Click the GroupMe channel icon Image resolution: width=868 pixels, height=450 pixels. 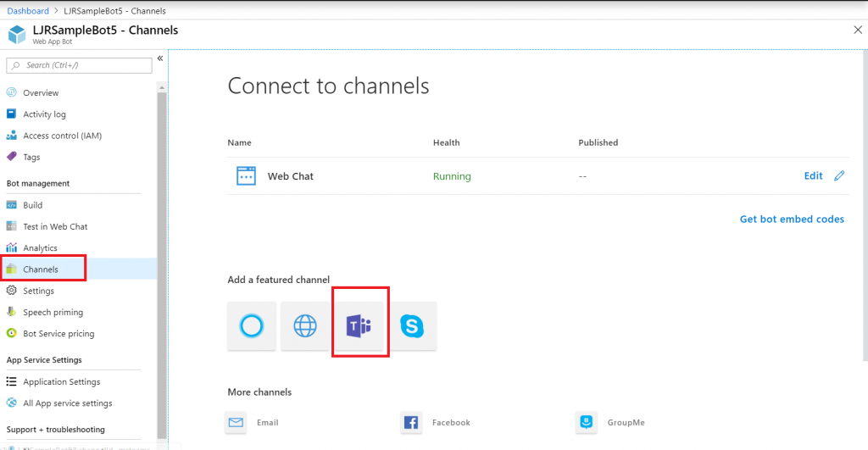click(587, 422)
